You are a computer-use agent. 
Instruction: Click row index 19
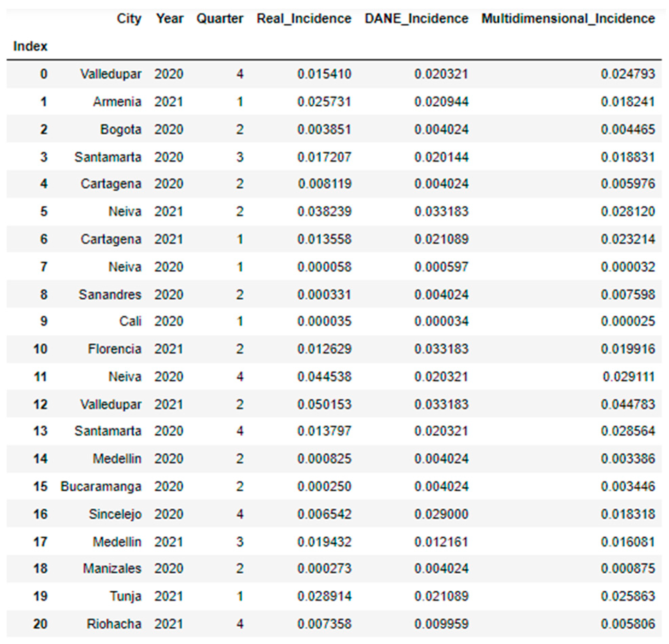tap(40, 596)
